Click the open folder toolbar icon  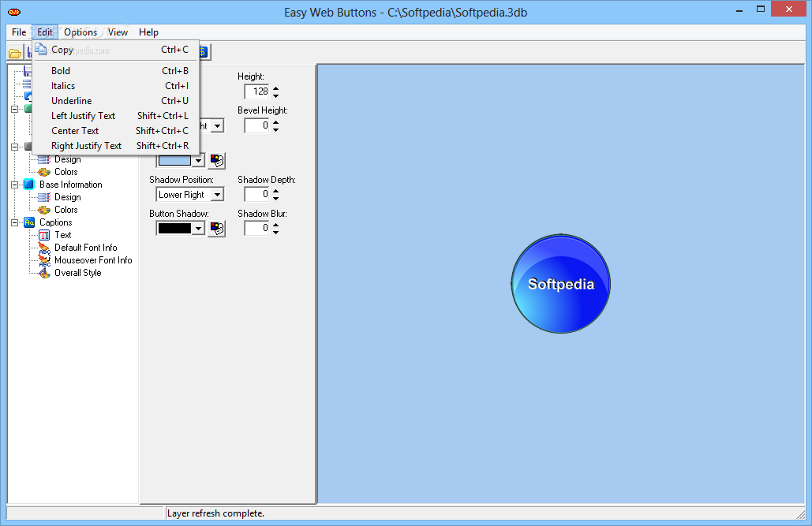[15, 52]
